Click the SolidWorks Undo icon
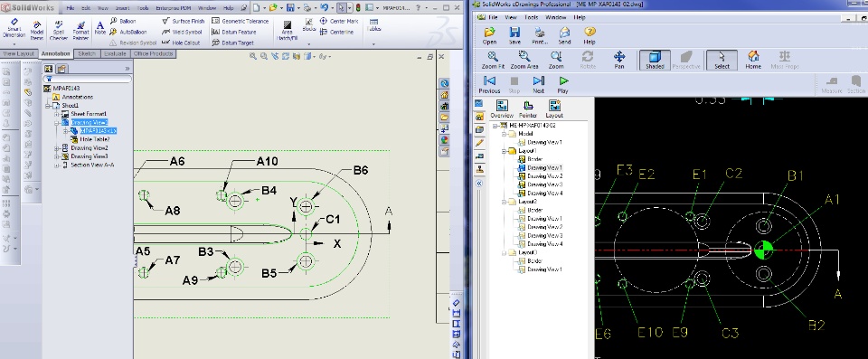 (x=324, y=8)
